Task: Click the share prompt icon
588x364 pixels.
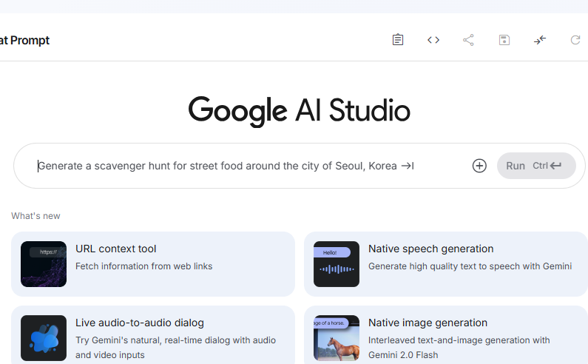Action: coord(468,40)
